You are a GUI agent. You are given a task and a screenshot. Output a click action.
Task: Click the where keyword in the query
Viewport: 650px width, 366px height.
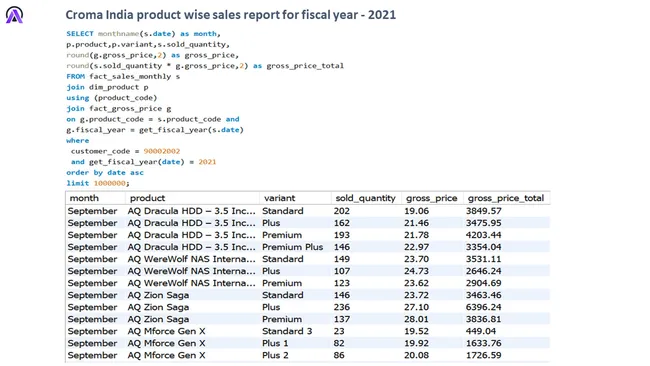(78, 141)
